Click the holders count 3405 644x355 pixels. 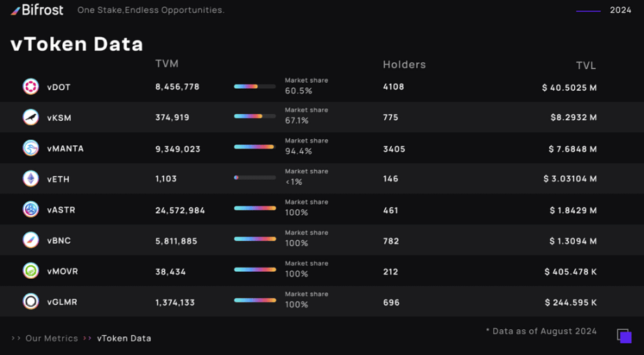pos(394,149)
